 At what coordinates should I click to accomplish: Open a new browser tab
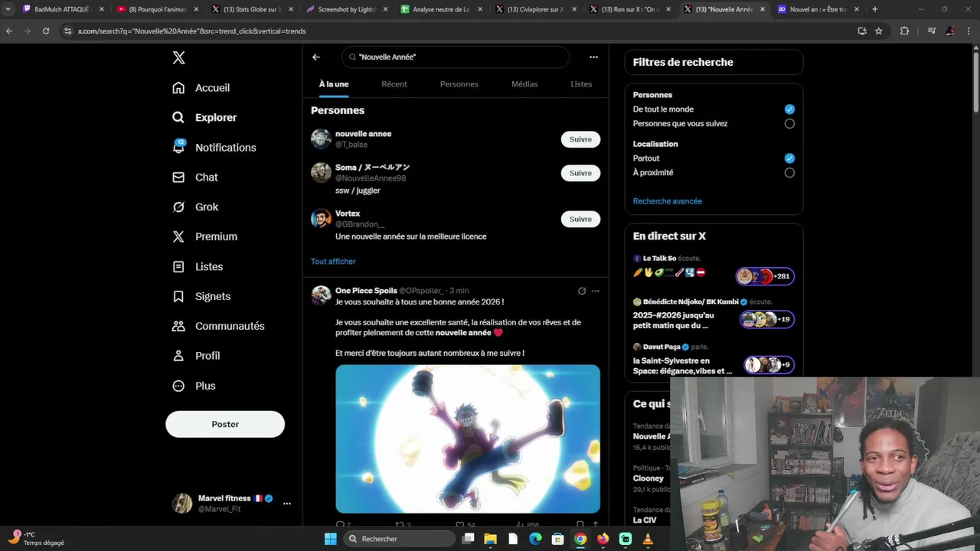point(875,9)
